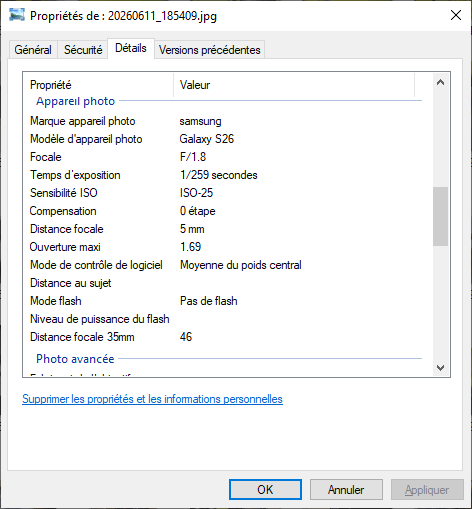Click the samsung value
Image resolution: width=472 pixels, height=509 pixels.
pyautogui.click(x=200, y=121)
